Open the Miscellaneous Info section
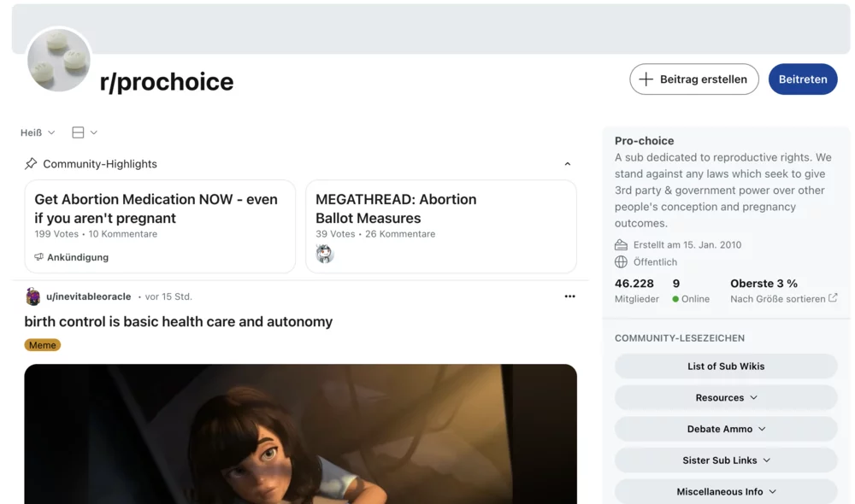 tap(725, 491)
